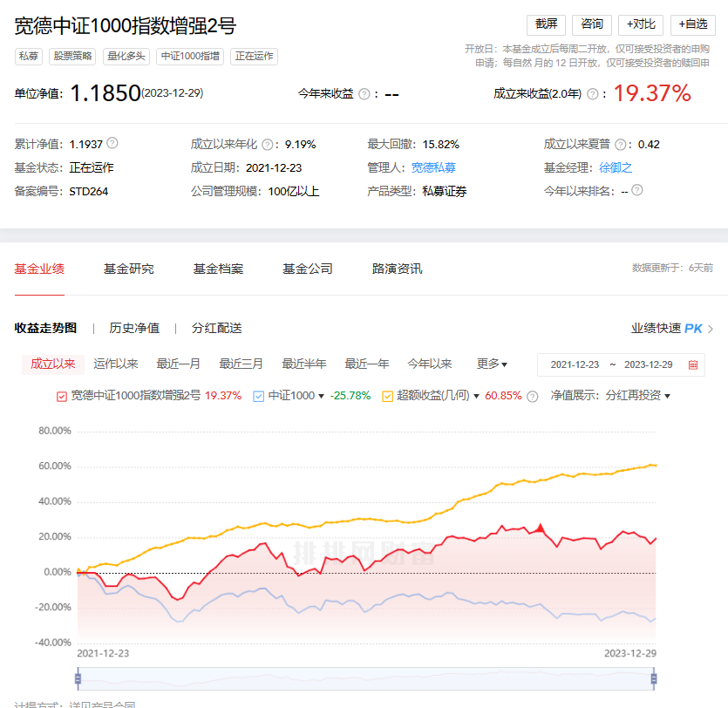
Task: Open help icon beside 成立来收益(2.0年)
Action: 593,94
